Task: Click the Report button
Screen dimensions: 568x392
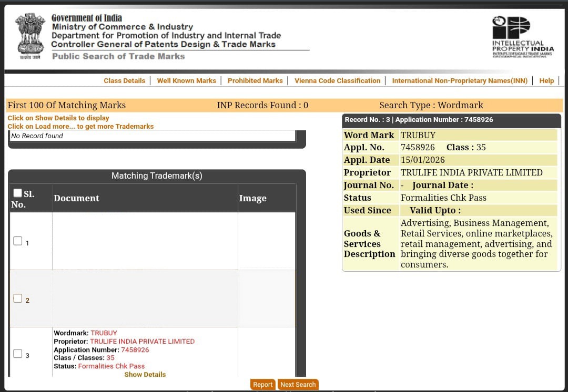Action: click(262, 384)
